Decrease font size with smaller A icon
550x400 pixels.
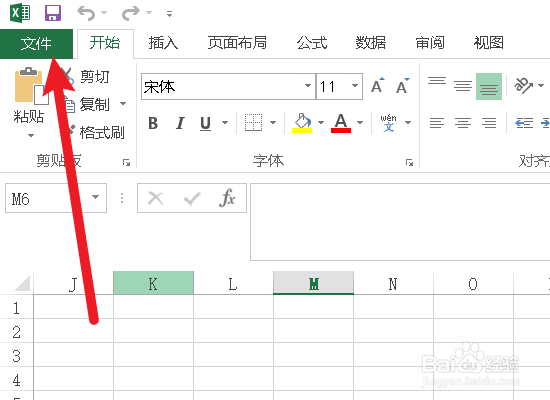tap(403, 86)
